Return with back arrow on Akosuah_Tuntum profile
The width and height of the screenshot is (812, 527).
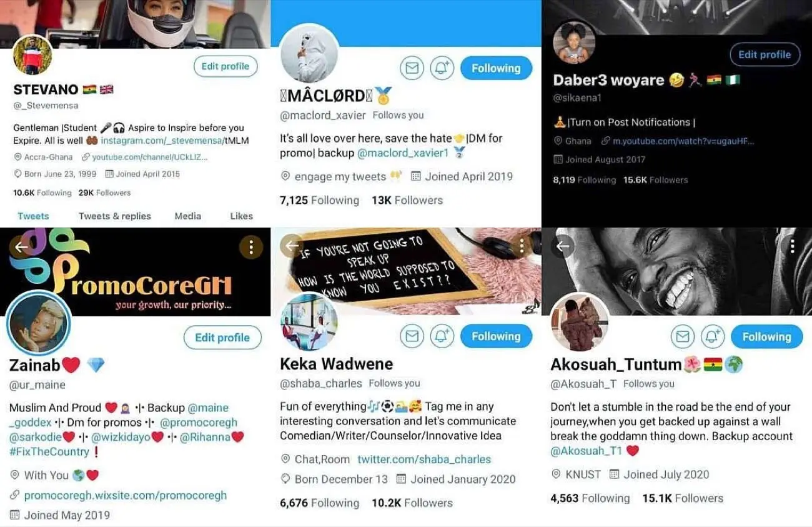[562, 246]
